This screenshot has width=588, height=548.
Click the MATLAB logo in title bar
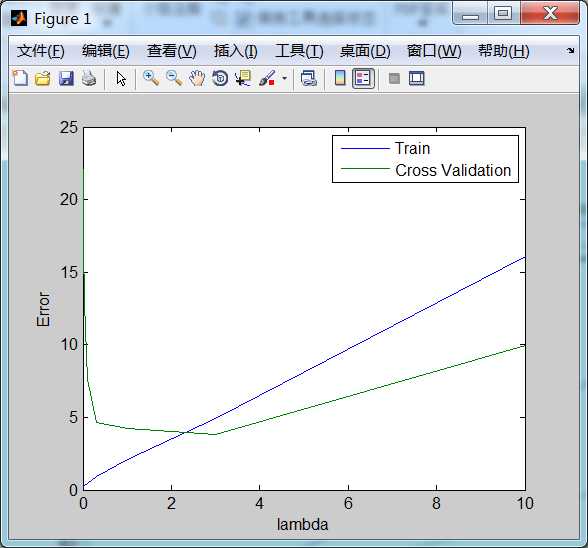click(x=18, y=18)
